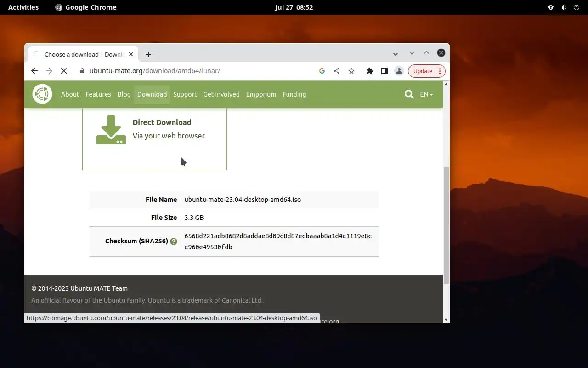This screenshot has height=368, width=588.
Task: Open Activities overview in top bar
Action: click(23, 7)
